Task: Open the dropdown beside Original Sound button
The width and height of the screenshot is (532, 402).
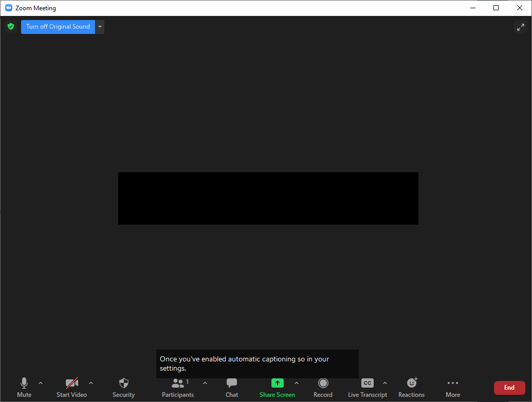Action: pos(100,27)
